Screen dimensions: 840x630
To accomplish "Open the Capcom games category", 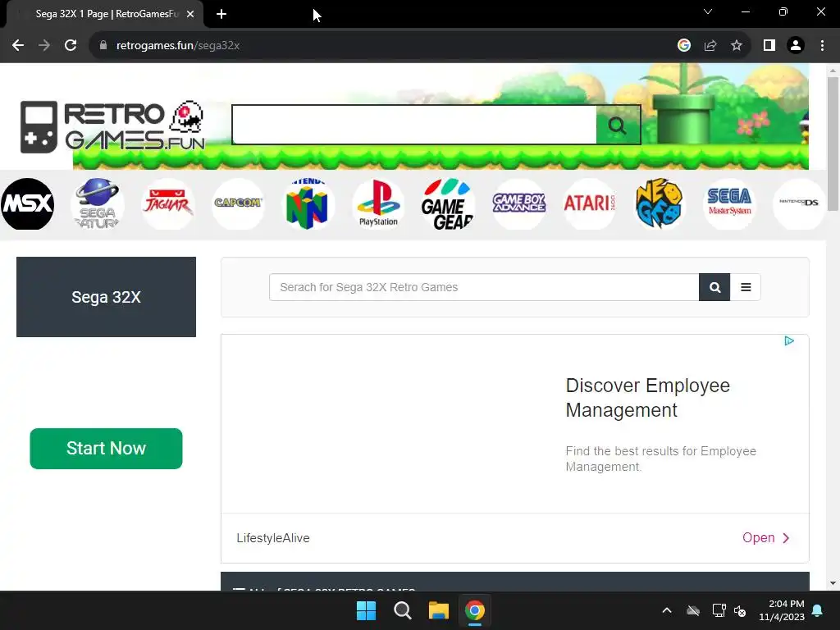I will [x=238, y=203].
